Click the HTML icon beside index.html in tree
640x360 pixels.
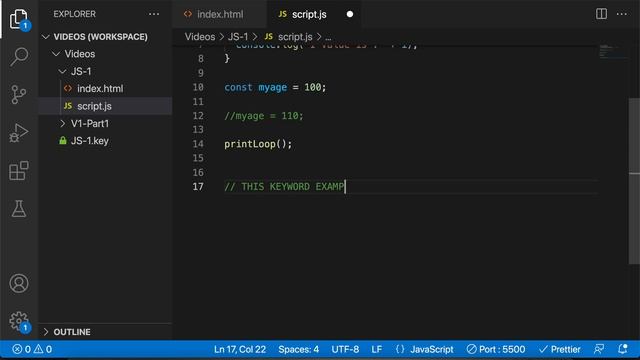tap(68, 89)
